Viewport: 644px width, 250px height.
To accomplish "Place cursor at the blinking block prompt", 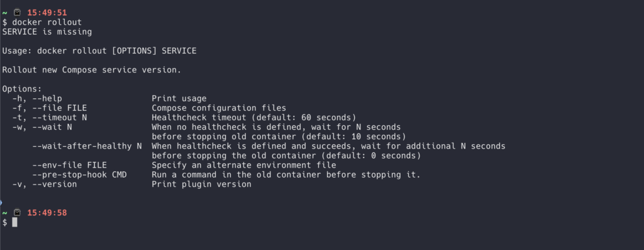I will tap(15, 222).
